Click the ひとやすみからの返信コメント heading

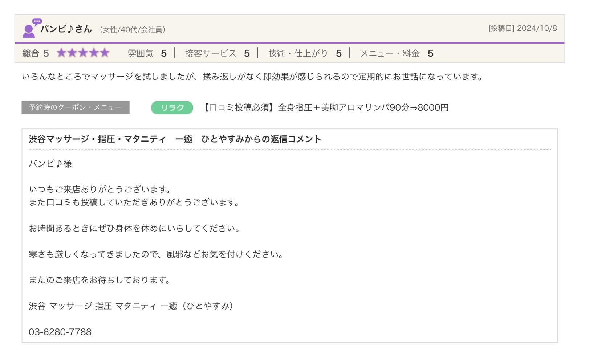pyautogui.click(x=175, y=139)
